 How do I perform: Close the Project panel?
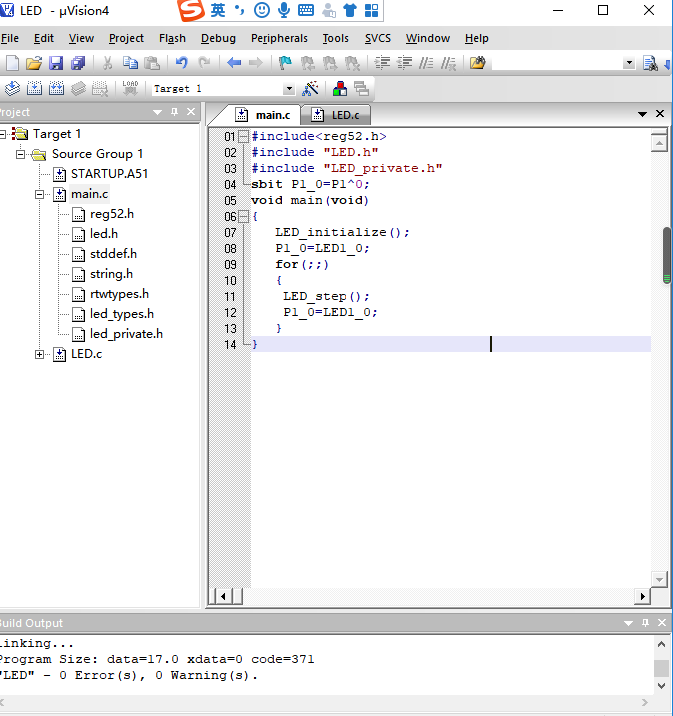pos(191,112)
